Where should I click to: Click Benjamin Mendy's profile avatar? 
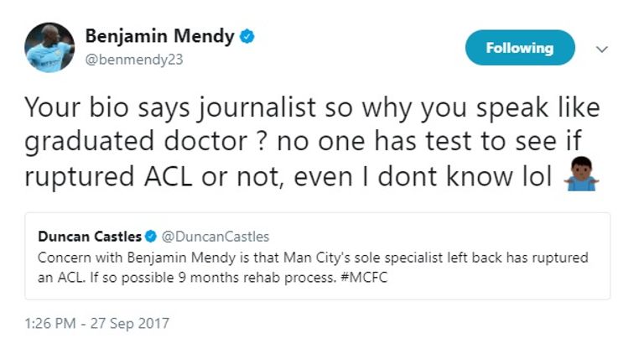49,47
